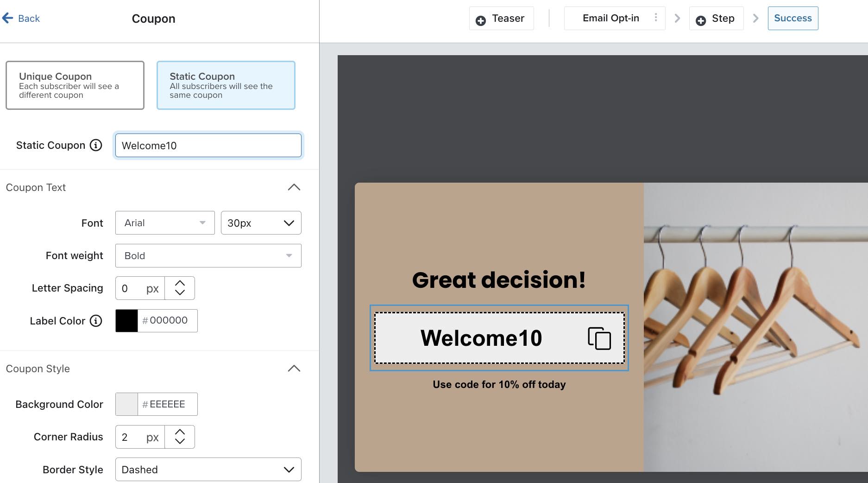This screenshot has height=483, width=868.
Task: Click the copy icon on the Welcome10 coupon
Action: [x=599, y=338]
